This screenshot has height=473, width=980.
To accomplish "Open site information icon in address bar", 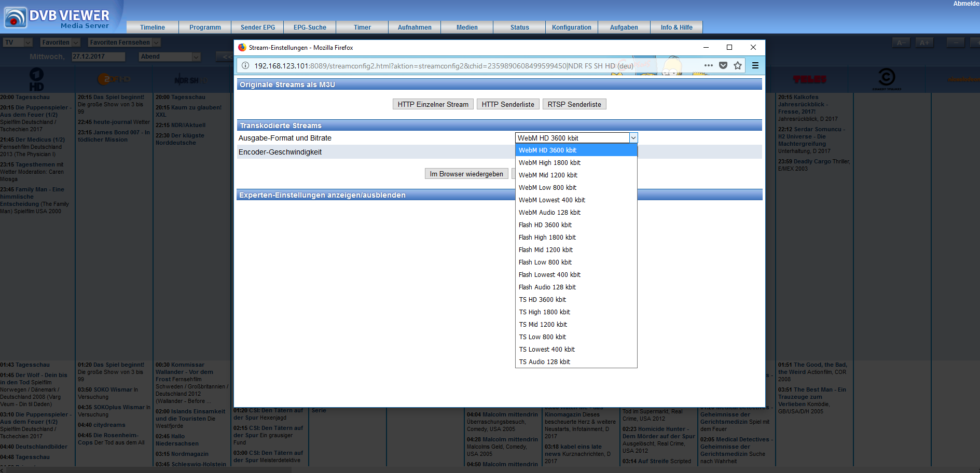I will (x=245, y=66).
